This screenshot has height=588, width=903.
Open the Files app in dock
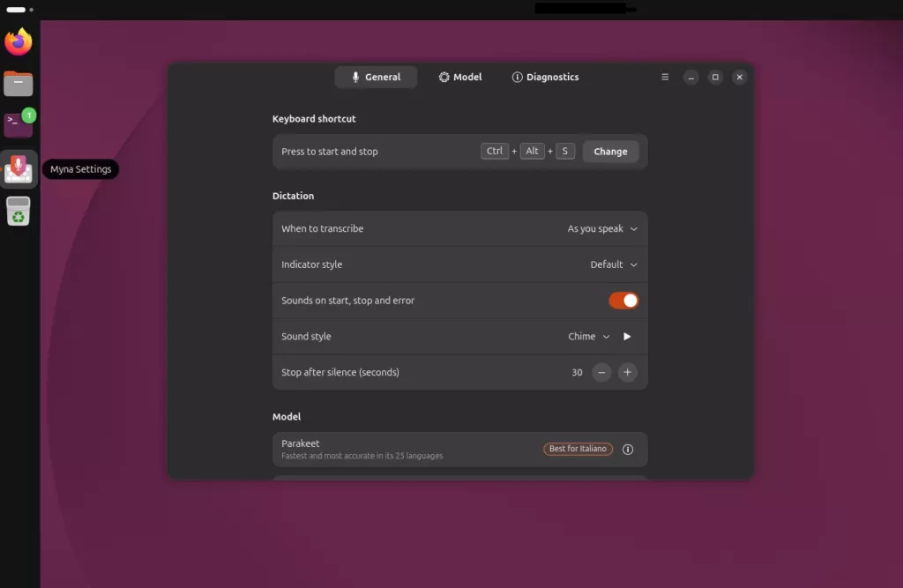tap(19, 84)
